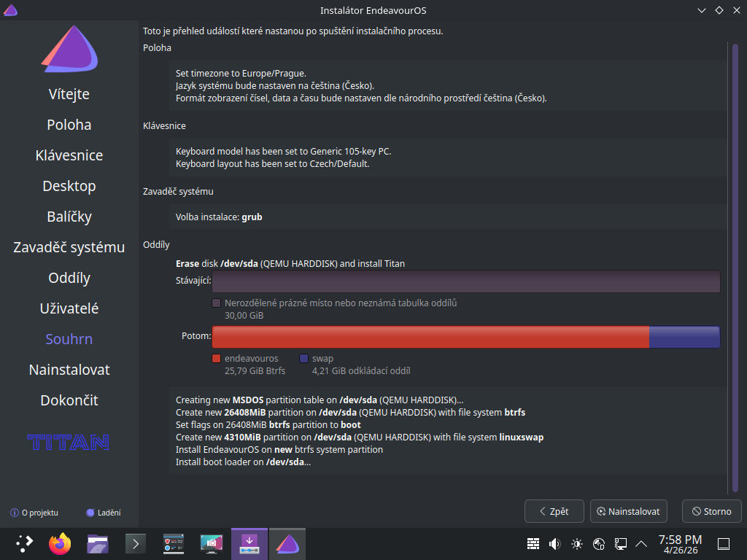The image size is (747, 560).
Task: Launch the Dolphin file manager icon
Action: (98, 543)
